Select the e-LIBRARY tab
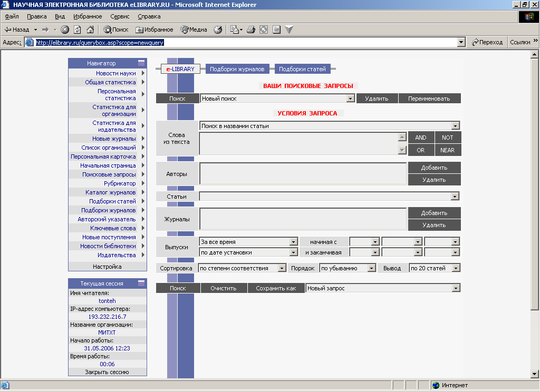Viewport: 540px width, 392px height. [180, 69]
